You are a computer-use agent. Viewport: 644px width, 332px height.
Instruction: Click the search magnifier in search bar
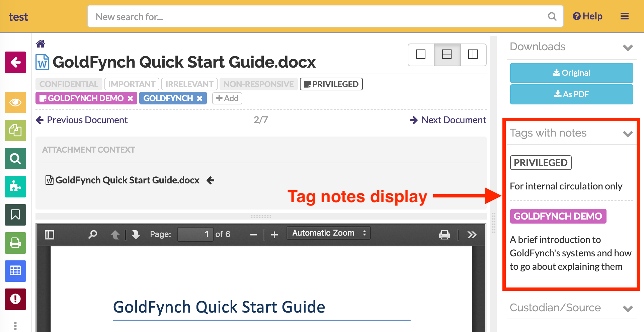[x=552, y=16]
